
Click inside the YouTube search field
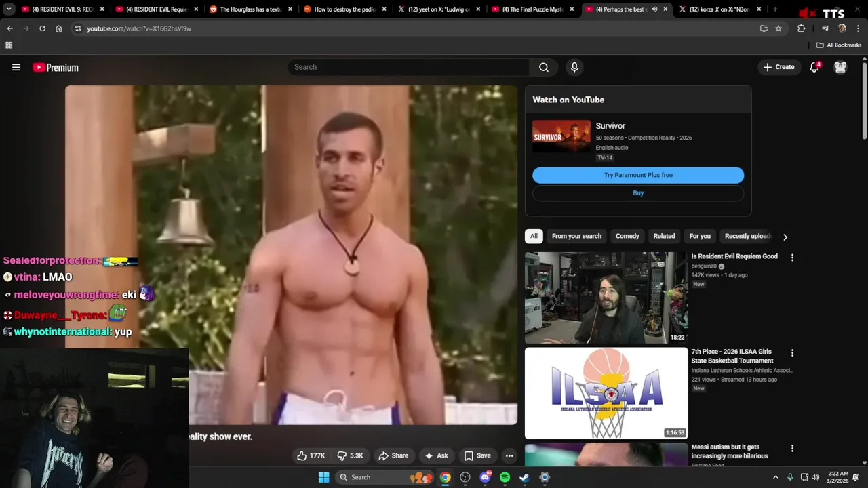(409, 67)
